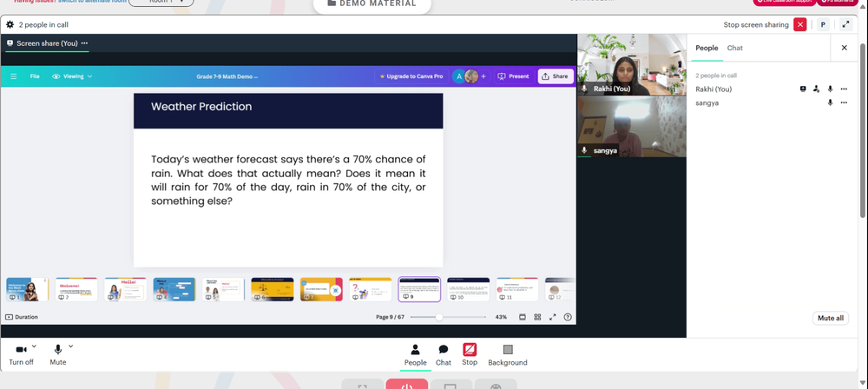Open Canva grid view icon

tap(537, 317)
